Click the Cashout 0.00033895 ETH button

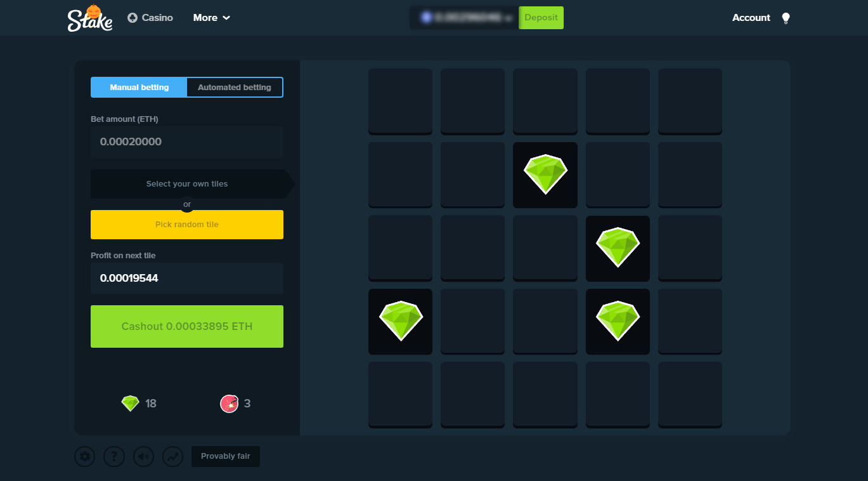[187, 326]
